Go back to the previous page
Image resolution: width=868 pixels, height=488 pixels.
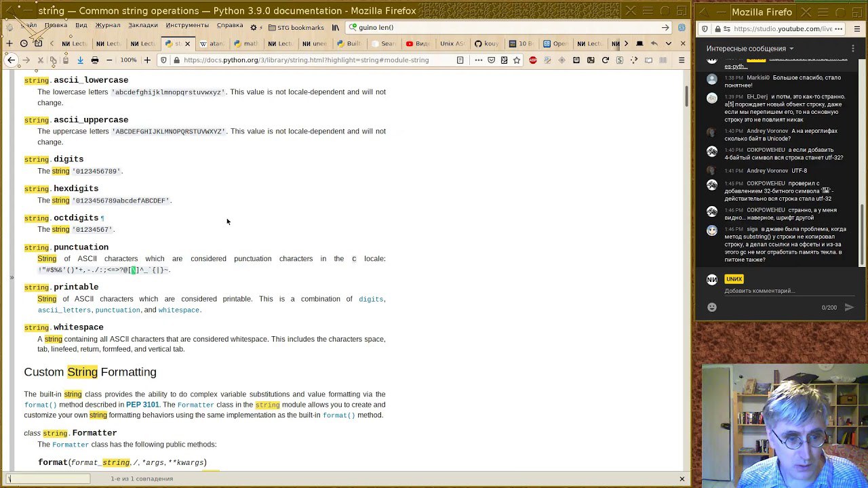11,60
